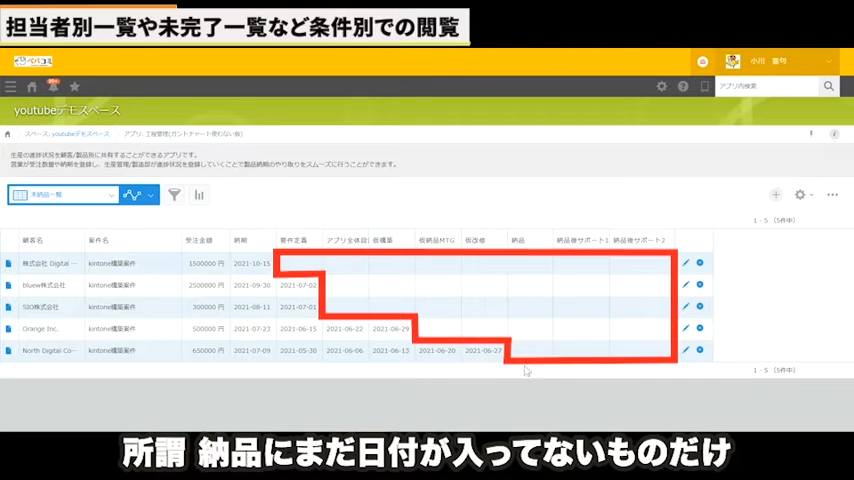Edit the bluew株式会社 row with pencil
Screen dimensions: 854x480
point(686,285)
